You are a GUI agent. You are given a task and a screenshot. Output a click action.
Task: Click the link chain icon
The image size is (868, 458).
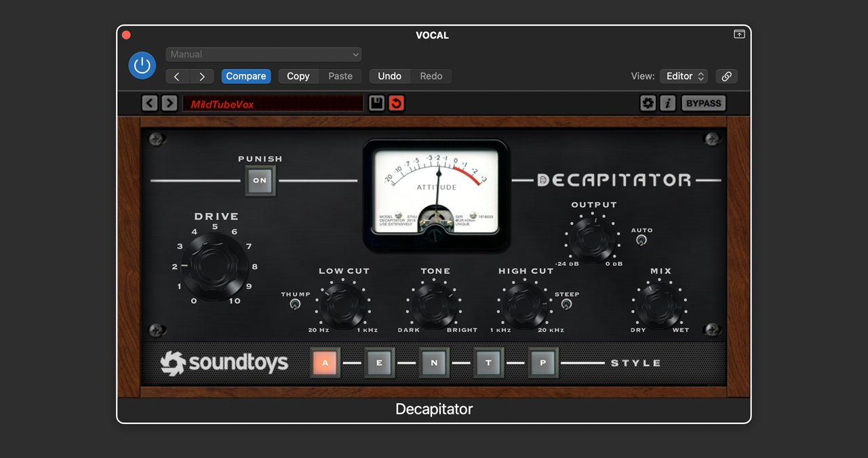(726, 77)
